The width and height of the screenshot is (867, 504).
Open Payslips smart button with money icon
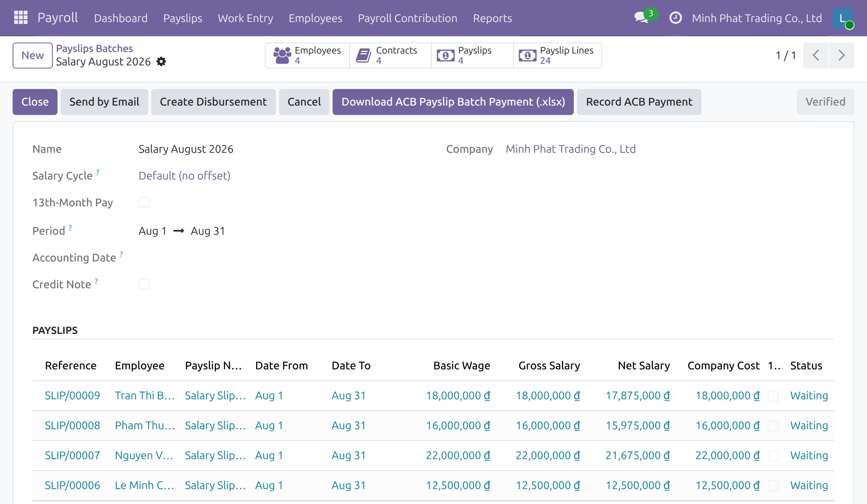pos(472,56)
